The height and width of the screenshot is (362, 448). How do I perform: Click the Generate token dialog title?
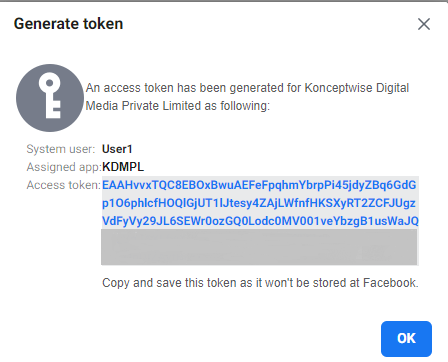(68, 24)
